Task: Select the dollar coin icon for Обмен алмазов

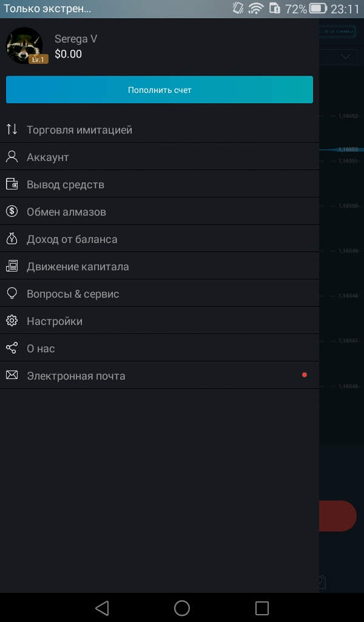Action: pos(12,211)
